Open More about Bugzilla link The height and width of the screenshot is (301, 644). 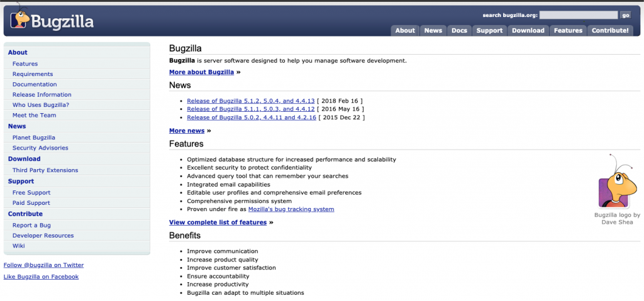202,72
